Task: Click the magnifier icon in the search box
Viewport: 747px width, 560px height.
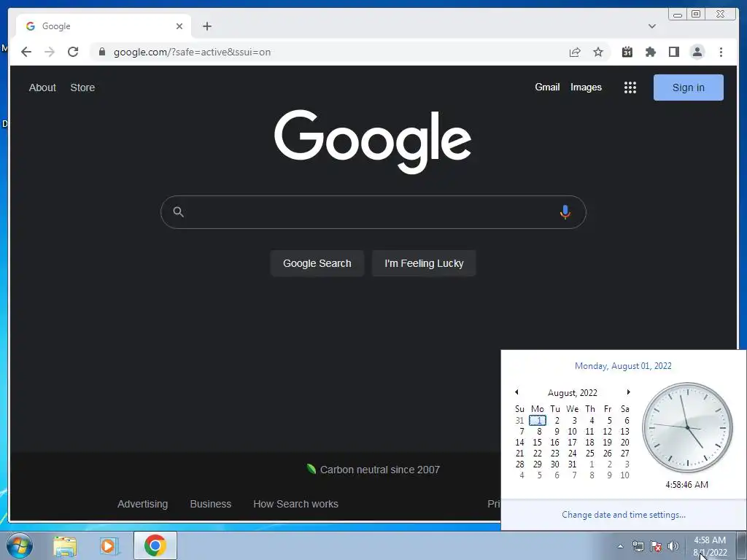Action: coord(179,212)
